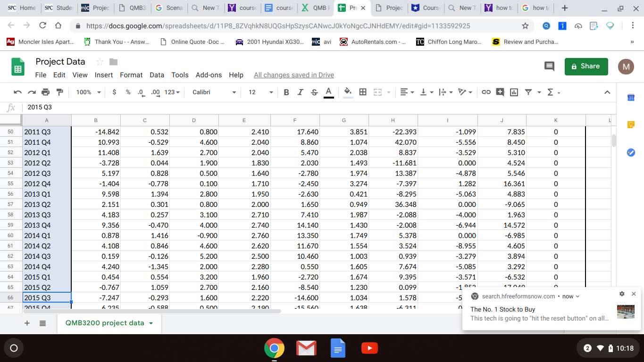This screenshot has width=644, height=362.
Task: Redo the last undone action
Action: 32,92
